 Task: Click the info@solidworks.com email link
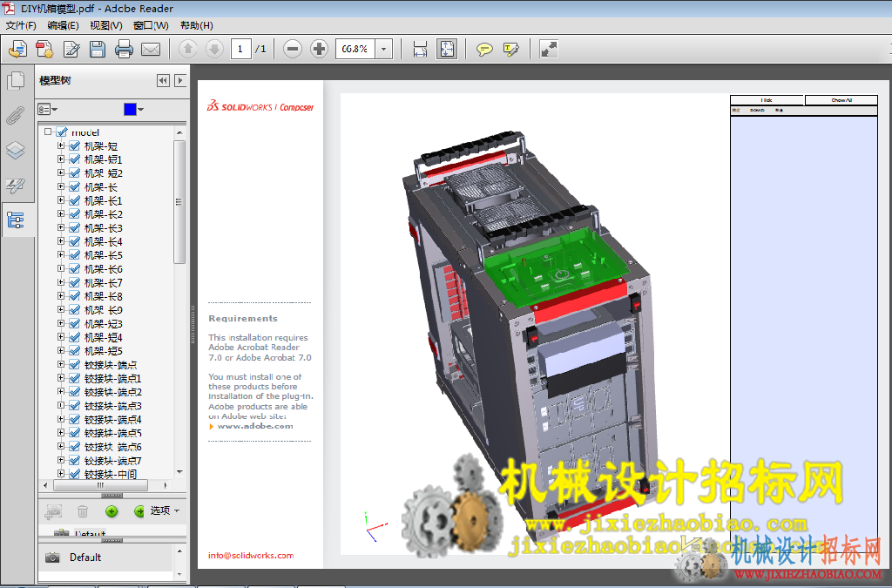click(251, 556)
